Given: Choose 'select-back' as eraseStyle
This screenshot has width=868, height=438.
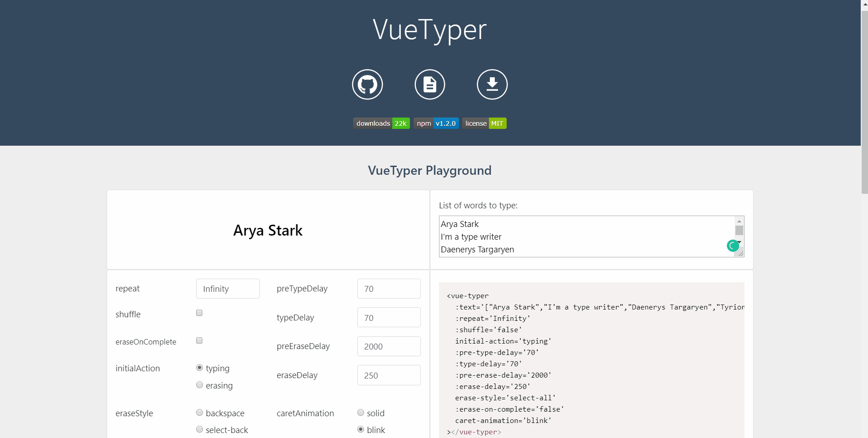Looking at the screenshot, I should (x=199, y=429).
